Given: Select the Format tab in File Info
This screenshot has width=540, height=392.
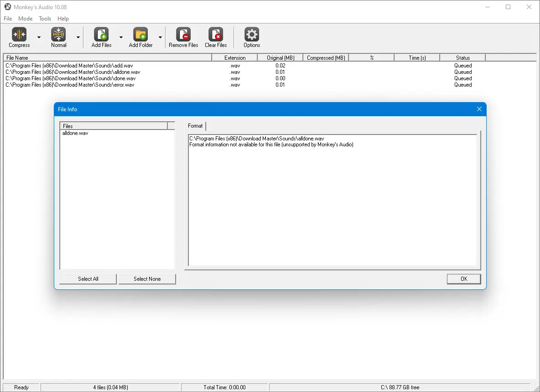Looking at the screenshot, I should [195, 126].
